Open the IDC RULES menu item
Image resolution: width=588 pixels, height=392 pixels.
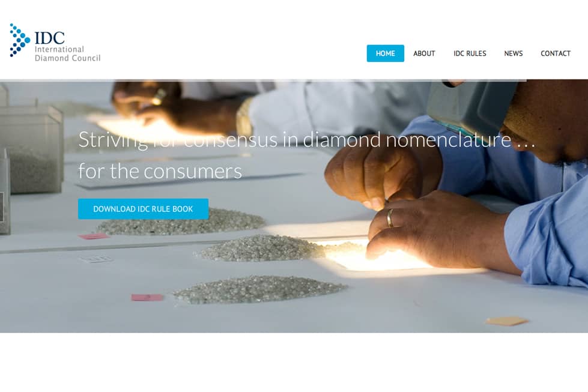tap(470, 53)
